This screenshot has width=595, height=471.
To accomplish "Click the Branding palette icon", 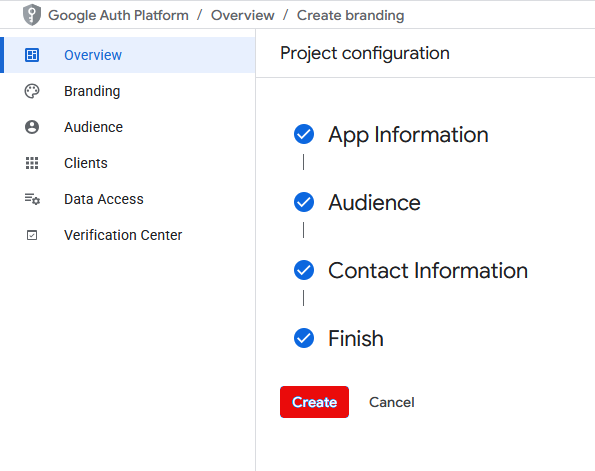I will pyautogui.click(x=32, y=91).
